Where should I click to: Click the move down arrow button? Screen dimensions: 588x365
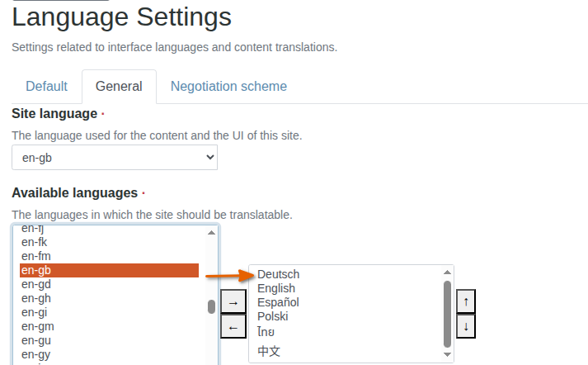pyautogui.click(x=466, y=326)
